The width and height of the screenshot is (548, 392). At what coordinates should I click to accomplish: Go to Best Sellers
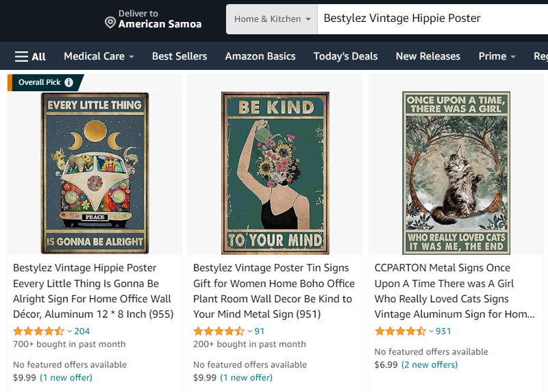(179, 56)
